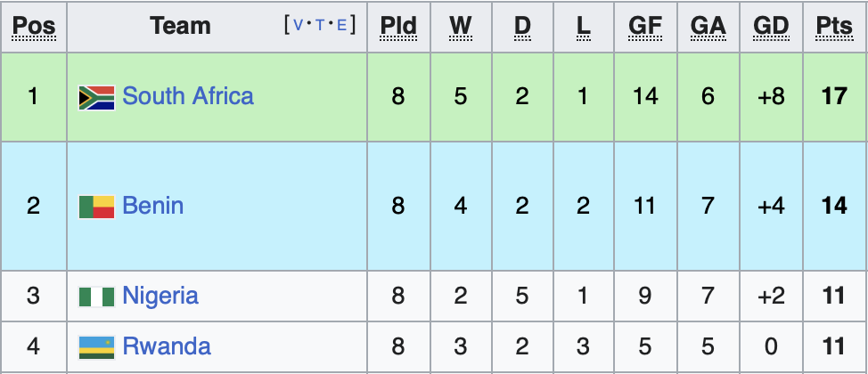Click the Pts column header

click(834, 27)
